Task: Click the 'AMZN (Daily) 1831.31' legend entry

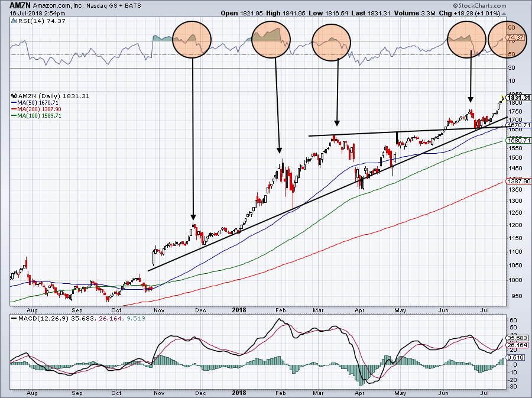Action: (x=54, y=96)
